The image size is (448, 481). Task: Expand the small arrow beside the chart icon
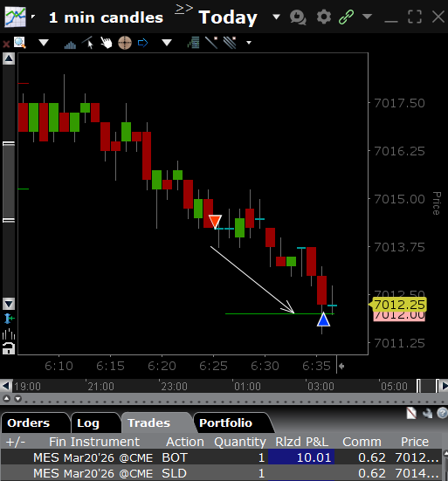pyautogui.click(x=33, y=17)
